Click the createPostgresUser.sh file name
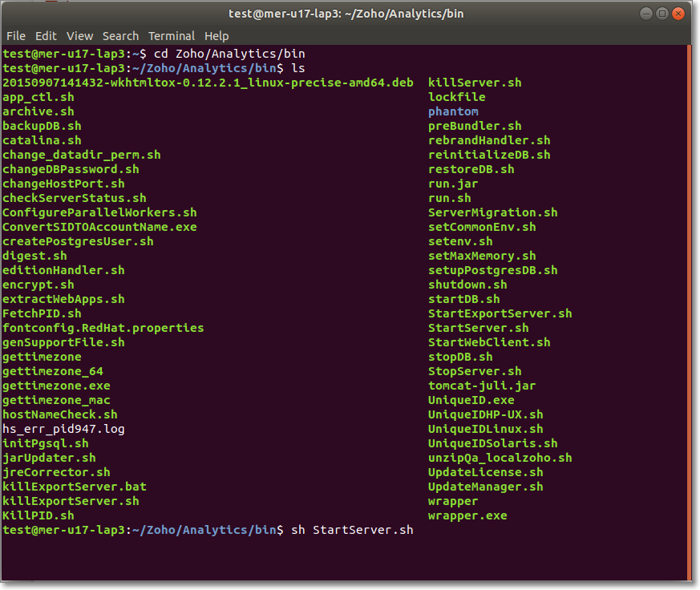 click(78, 241)
